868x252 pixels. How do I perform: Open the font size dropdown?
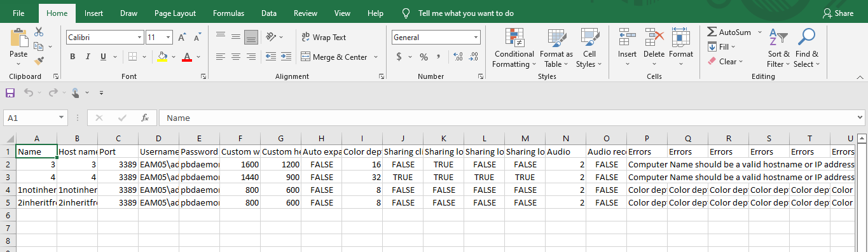(168, 38)
